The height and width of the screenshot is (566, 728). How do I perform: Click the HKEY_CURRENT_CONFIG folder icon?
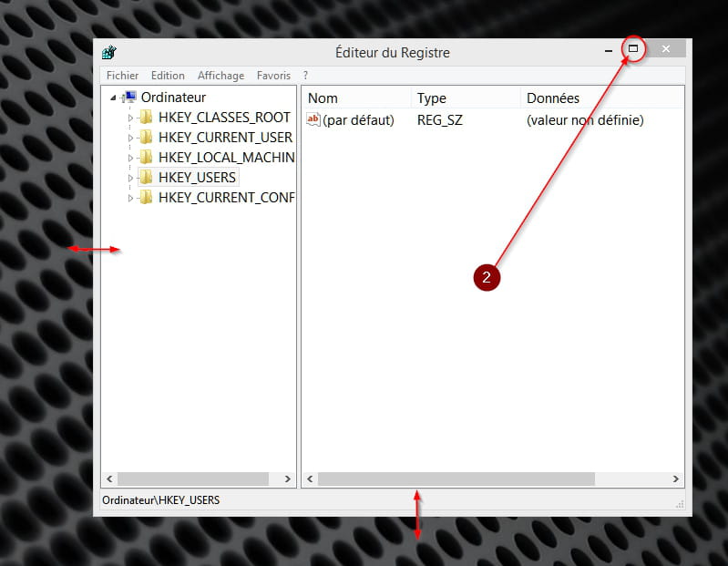click(x=146, y=198)
